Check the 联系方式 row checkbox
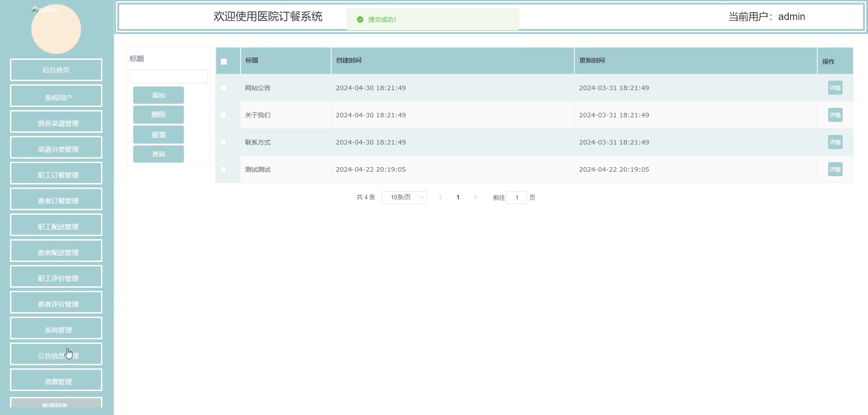This screenshot has height=415, width=868. pos(223,142)
